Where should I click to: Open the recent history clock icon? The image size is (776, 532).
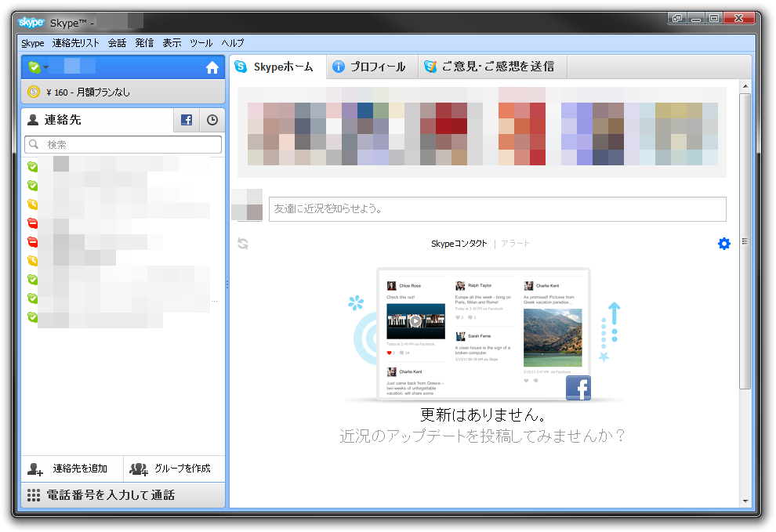pos(212,120)
